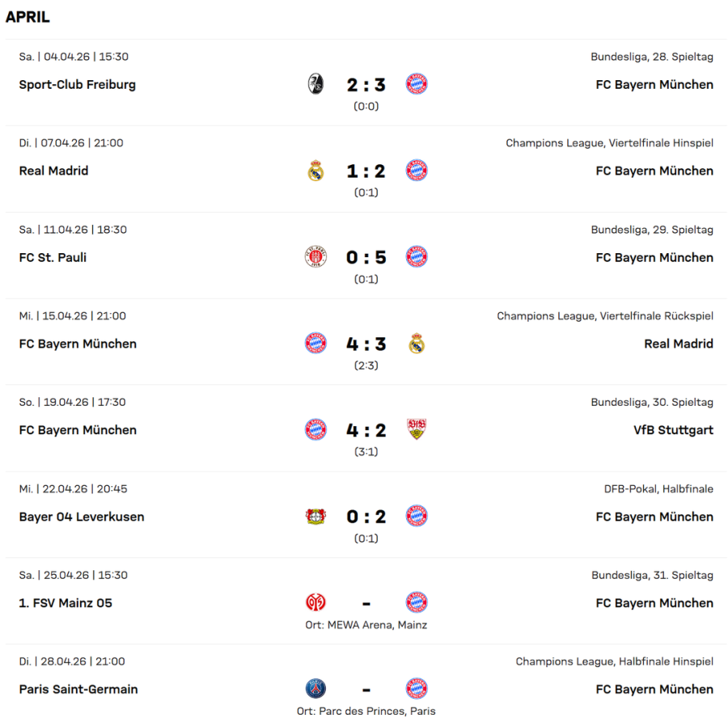
Task: Click Bayern crest in the Freiburg match
Action: [417, 84]
